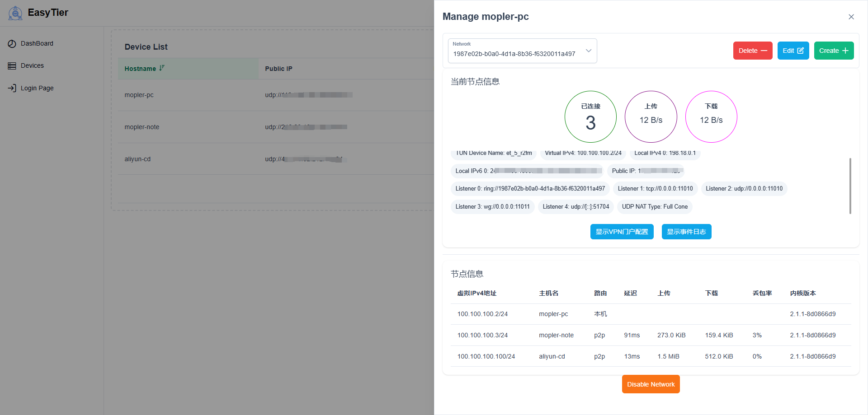Click the Edit network button
868x415 pixels.
coord(793,51)
